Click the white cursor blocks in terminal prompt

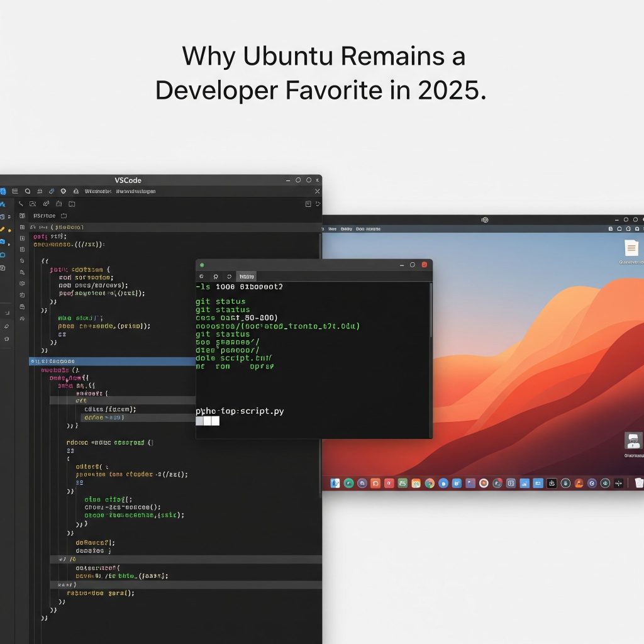click(x=208, y=421)
